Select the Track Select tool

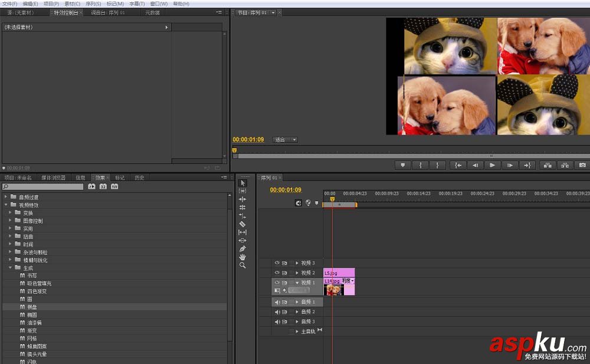(x=242, y=191)
